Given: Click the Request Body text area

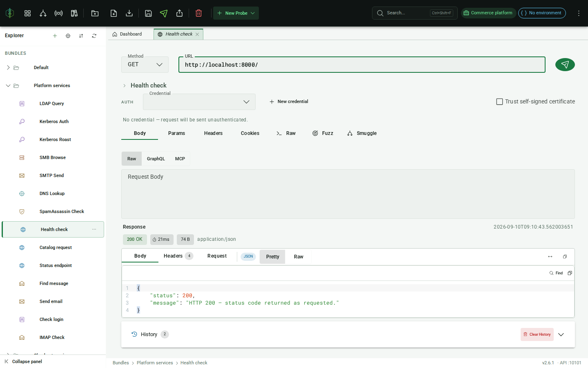Looking at the screenshot, I should (348, 194).
